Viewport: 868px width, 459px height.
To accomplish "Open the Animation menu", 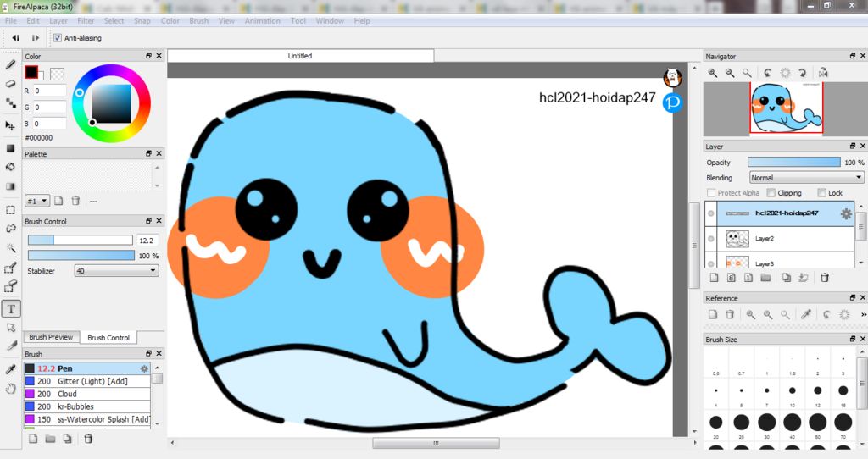I will coord(263,21).
